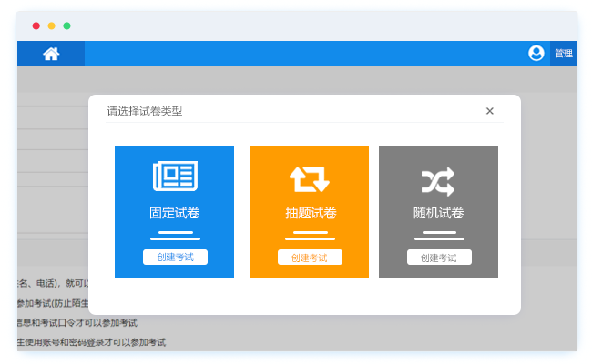Select the 固定试卷 title text
The image size is (592, 364).
pos(175,214)
